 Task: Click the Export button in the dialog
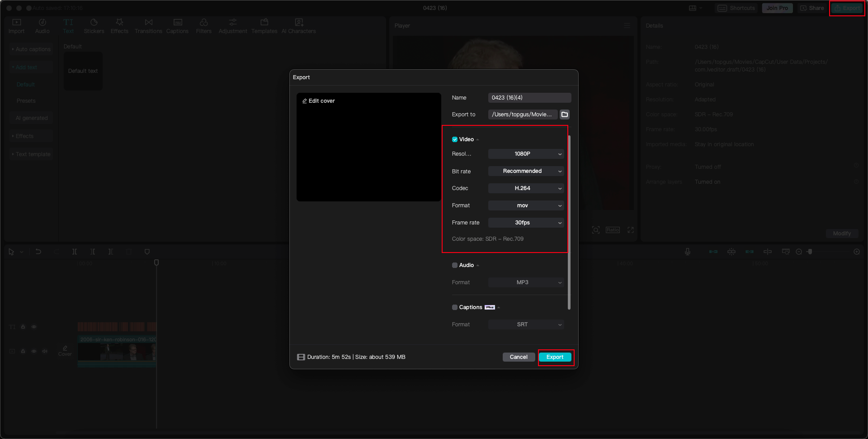pyautogui.click(x=555, y=357)
